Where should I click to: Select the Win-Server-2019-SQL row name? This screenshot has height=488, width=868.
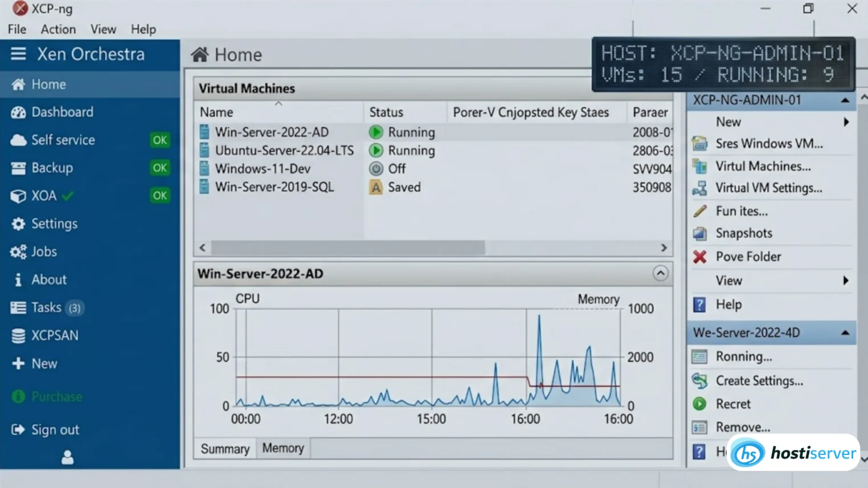[275, 187]
